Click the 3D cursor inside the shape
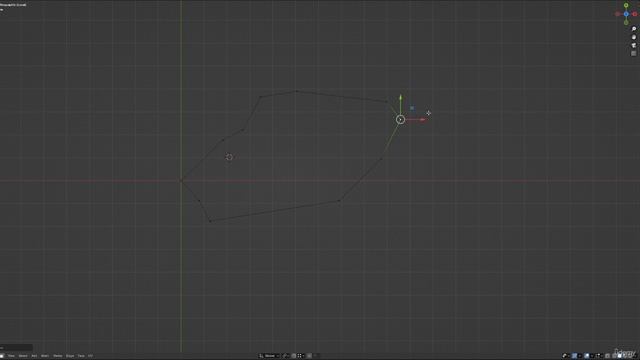Screen dimensions: 640x360 pos(229,157)
